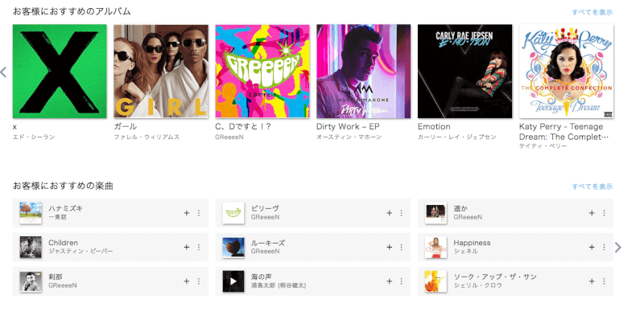Open the Emotion album title
This screenshot has width=644, height=328.
(434, 127)
